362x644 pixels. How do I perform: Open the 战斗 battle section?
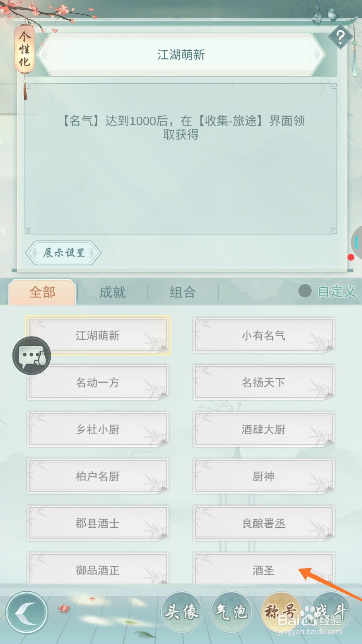pyautogui.click(x=331, y=612)
